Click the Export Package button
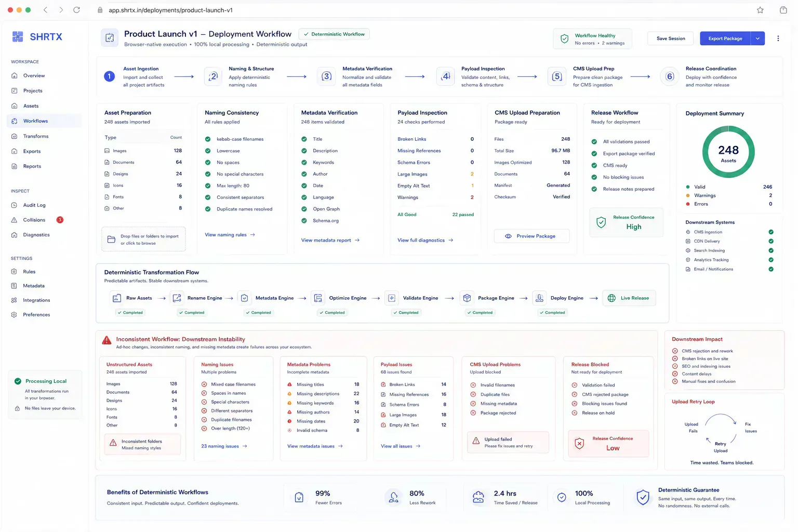 (x=725, y=38)
